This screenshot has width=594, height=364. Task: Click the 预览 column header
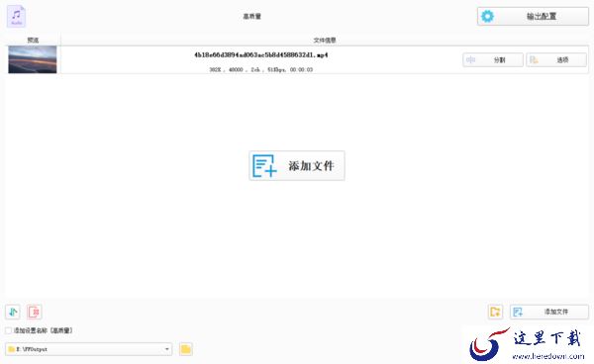(x=33, y=41)
